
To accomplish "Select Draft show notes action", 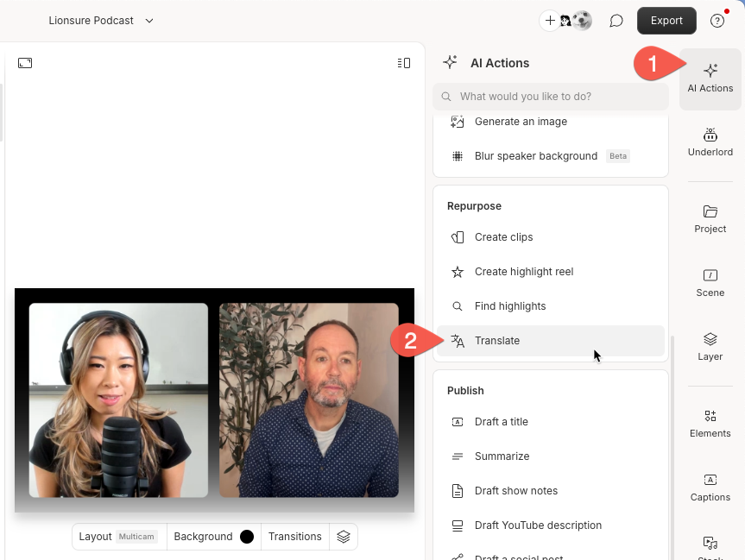I will coord(550,491).
